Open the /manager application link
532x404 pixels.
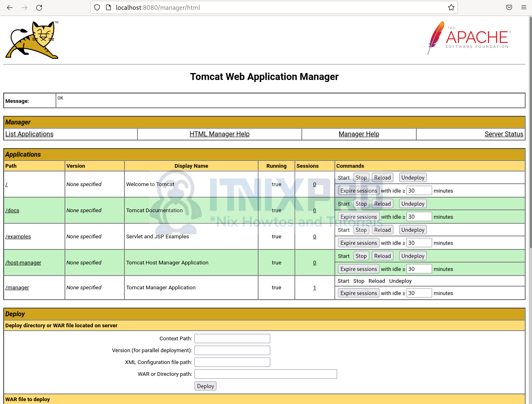click(17, 288)
